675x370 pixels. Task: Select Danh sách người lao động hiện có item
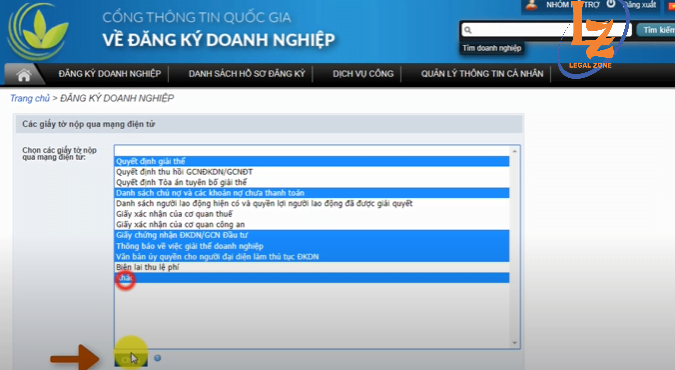click(x=312, y=203)
